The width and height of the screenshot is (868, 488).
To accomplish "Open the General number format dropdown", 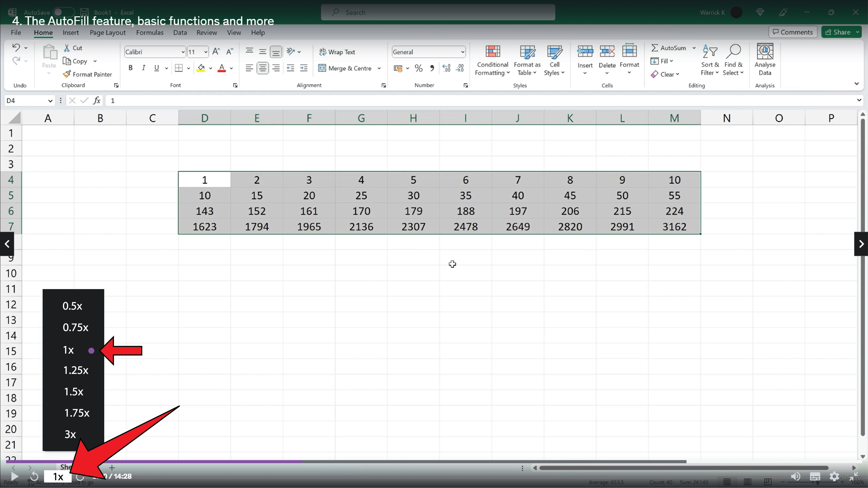I will (x=463, y=52).
